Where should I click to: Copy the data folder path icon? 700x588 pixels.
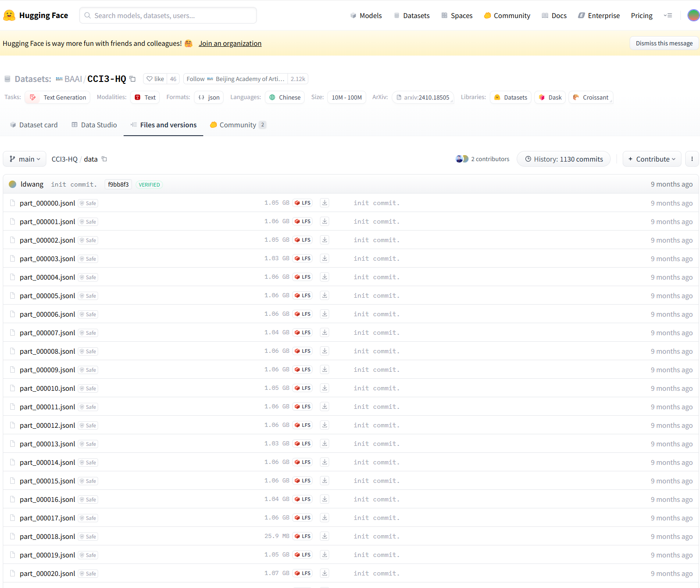tap(105, 159)
